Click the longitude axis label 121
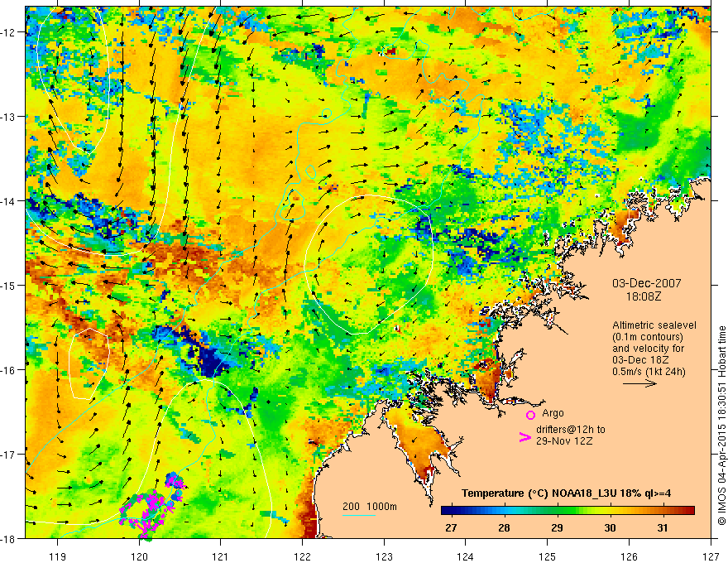Image resolution: width=728 pixels, height=563 pixels. [x=221, y=556]
